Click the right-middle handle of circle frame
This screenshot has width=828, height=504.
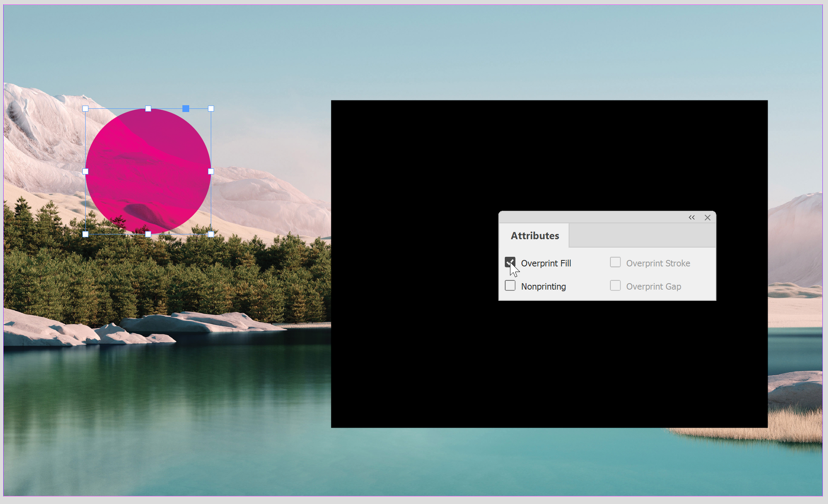(211, 171)
